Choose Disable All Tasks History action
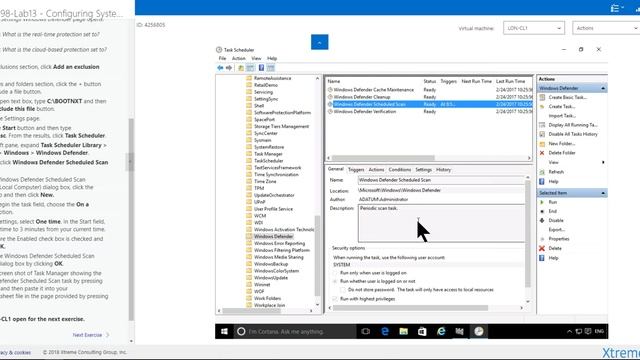Viewport: 640px width, 360px height. (573, 134)
